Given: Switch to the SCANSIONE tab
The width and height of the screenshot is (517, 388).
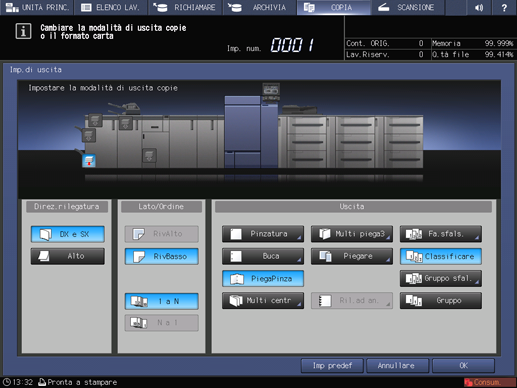Looking at the screenshot, I should tap(408, 7).
